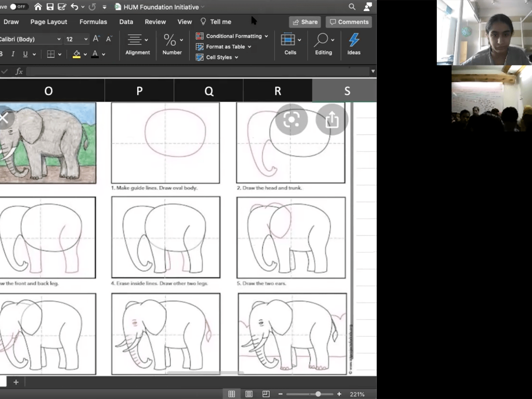The height and width of the screenshot is (399, 532).
Task: Tap the visual search lens icon on image
Action: coord(291,119)
